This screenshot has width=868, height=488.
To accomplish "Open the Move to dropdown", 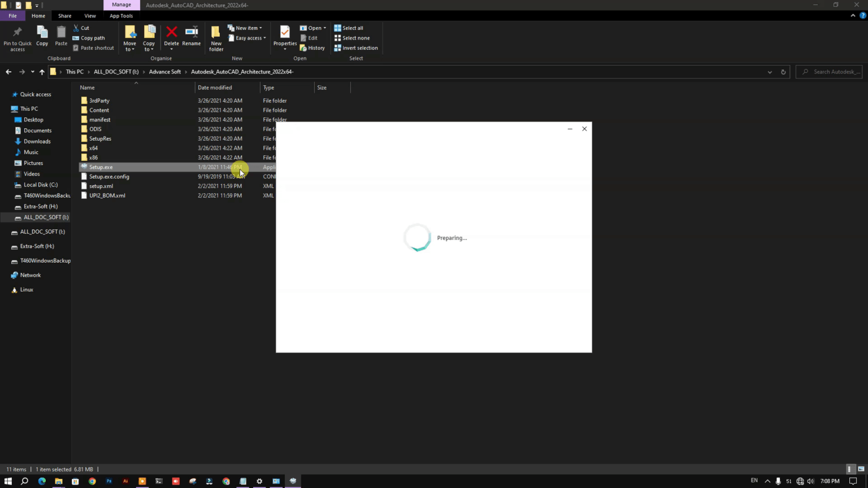I will pos(129,37).
